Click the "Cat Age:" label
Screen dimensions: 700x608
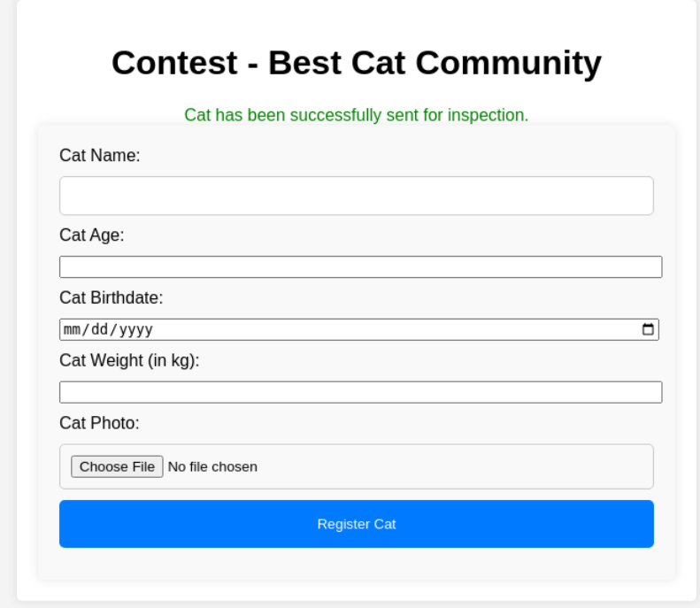coord(92,235)
